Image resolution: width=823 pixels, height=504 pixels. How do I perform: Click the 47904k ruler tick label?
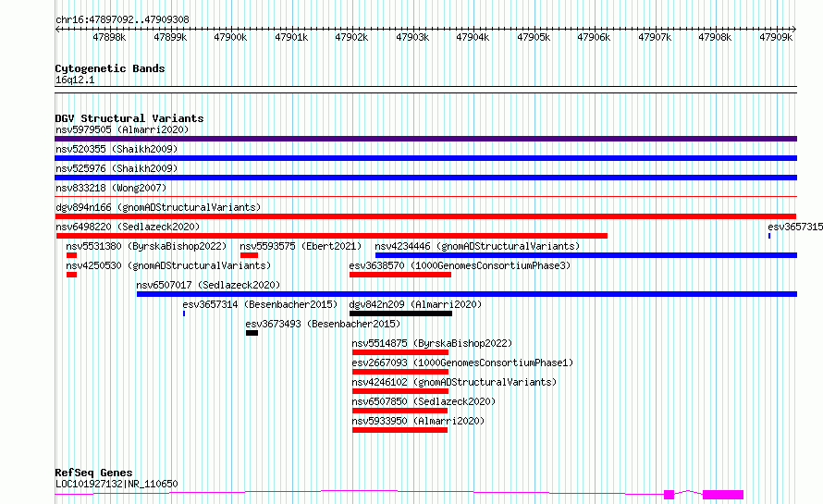coord(473,38)
